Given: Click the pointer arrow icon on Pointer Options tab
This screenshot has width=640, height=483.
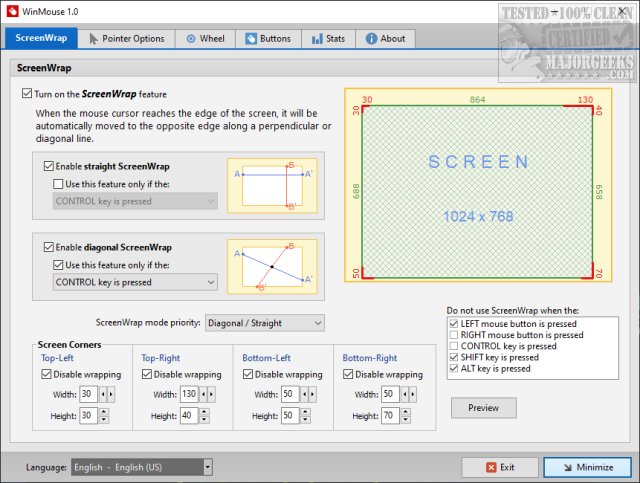Looking at the screenshot, I should [x=93, y=39].
